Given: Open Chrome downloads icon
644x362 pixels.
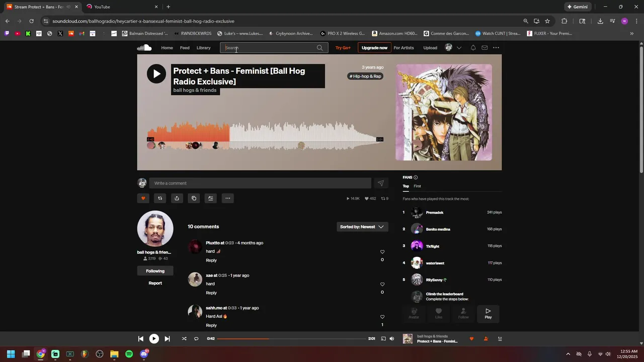Looking at the screenshot, I should coord(600,21).
